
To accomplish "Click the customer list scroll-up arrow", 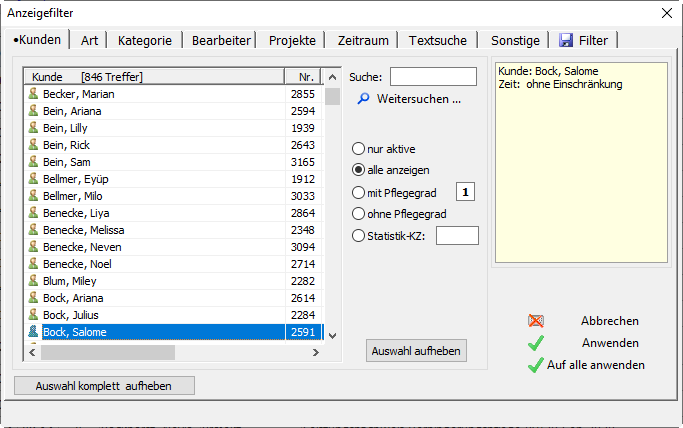I will (x=332, y=78).
